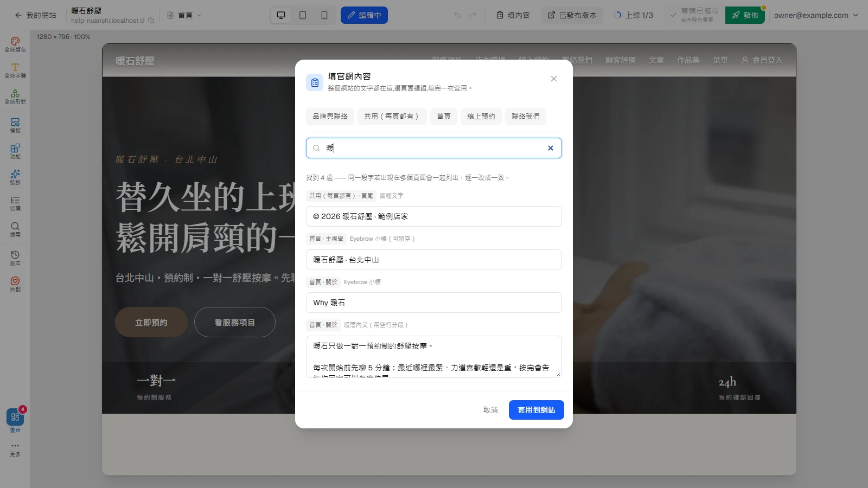The image size is (868, 488).
Task: Open the 全站字體 site fonts panel
Action: tap(15, 70)
